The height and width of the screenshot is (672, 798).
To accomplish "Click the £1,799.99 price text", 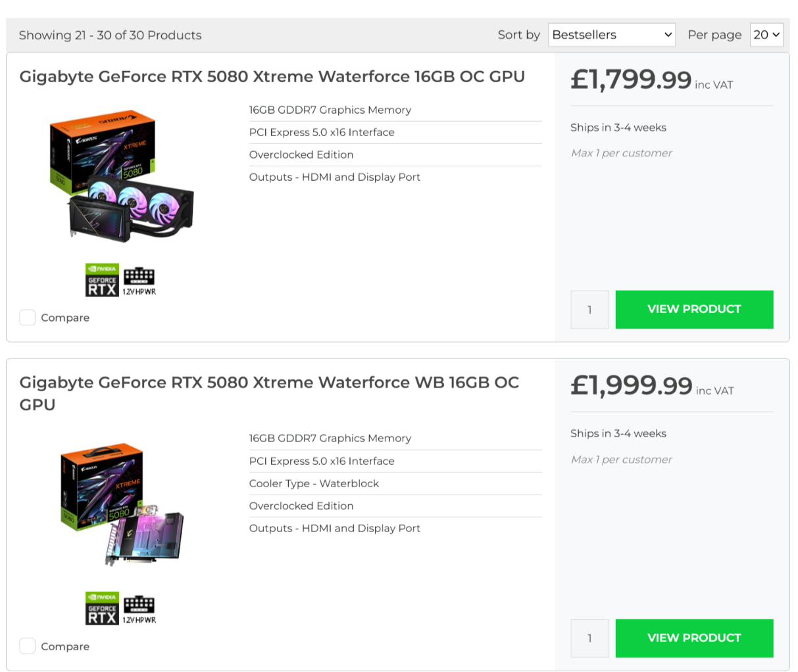I will 630,80.
